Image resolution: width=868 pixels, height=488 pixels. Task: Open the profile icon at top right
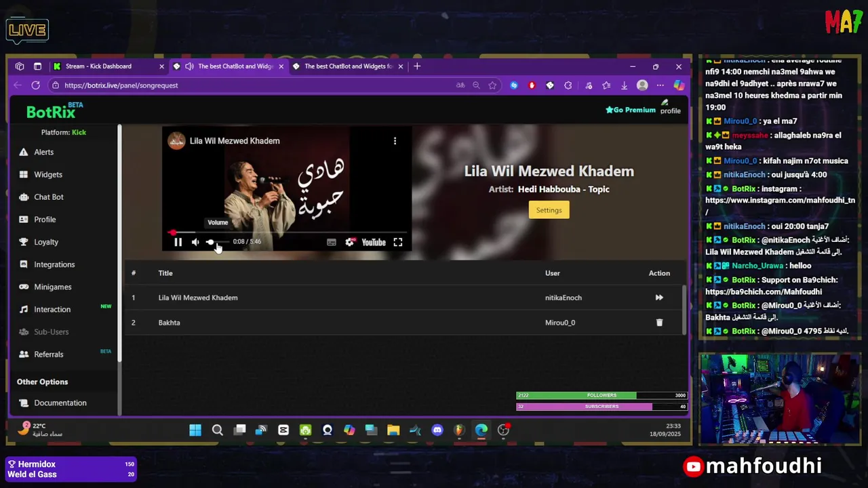click(x=670, y=107)
